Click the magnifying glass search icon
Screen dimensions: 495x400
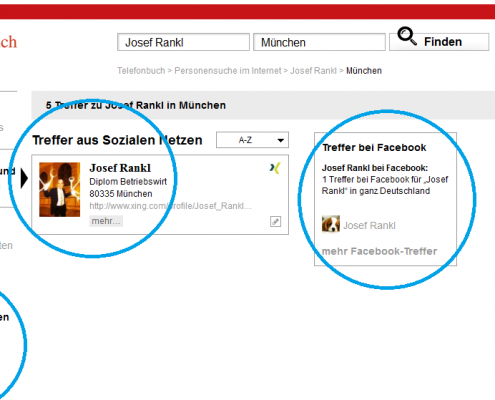point(407,36)
